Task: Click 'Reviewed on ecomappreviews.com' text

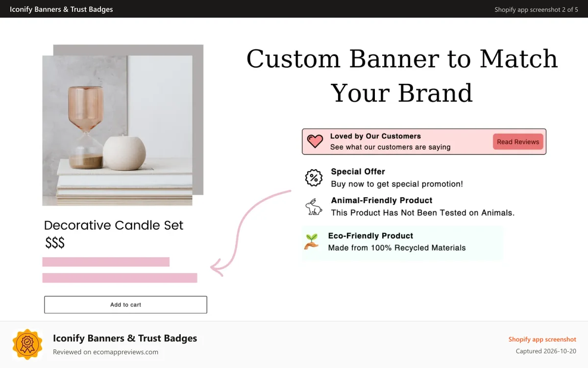Action: (x=105, y=352)
